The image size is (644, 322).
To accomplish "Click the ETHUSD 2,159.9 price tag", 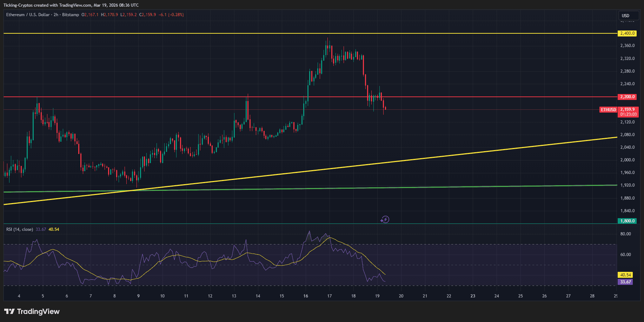I will (626, 109).
